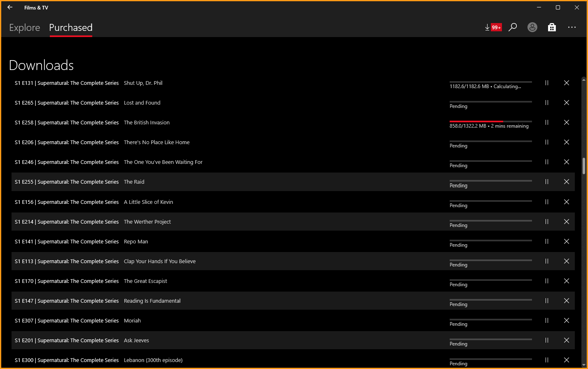Click the Downloads heading
588x369 pixels.
coord(41,65)
